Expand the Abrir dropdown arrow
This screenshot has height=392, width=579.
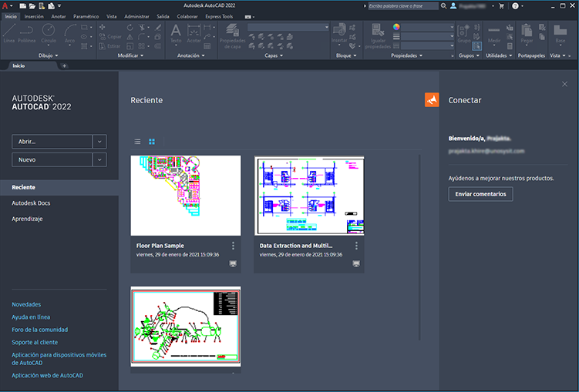click(x=99, y=142)
